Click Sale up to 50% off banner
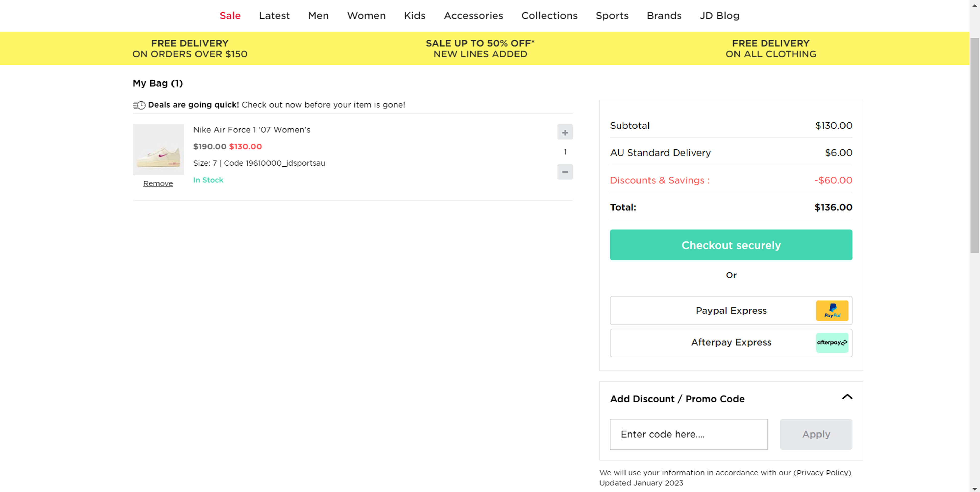 tap(480, 49)
